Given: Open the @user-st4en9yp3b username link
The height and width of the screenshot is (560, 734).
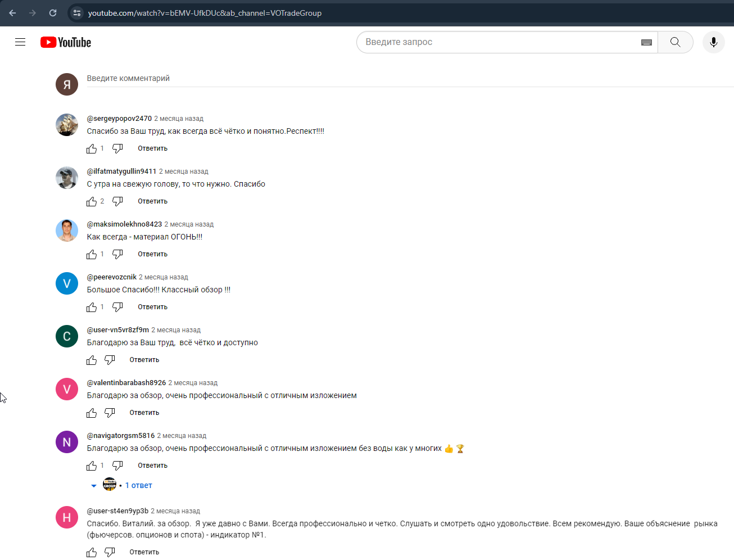Looking at the screenshot, I should (117, 511).
